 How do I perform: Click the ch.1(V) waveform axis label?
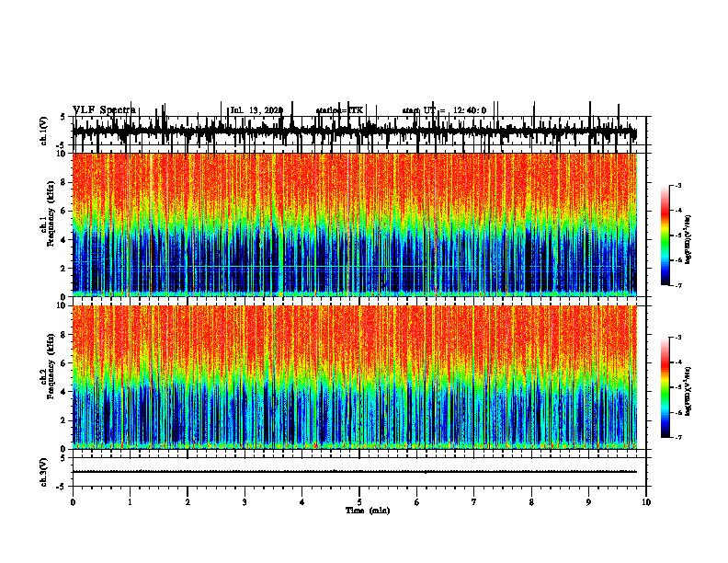pos(44,132)
